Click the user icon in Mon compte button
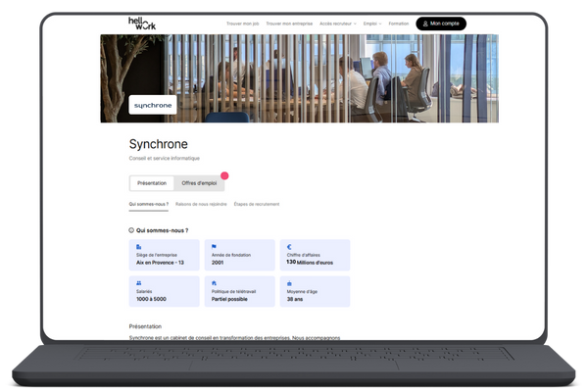Screen dimensions: 588x392 coord(425,24)
